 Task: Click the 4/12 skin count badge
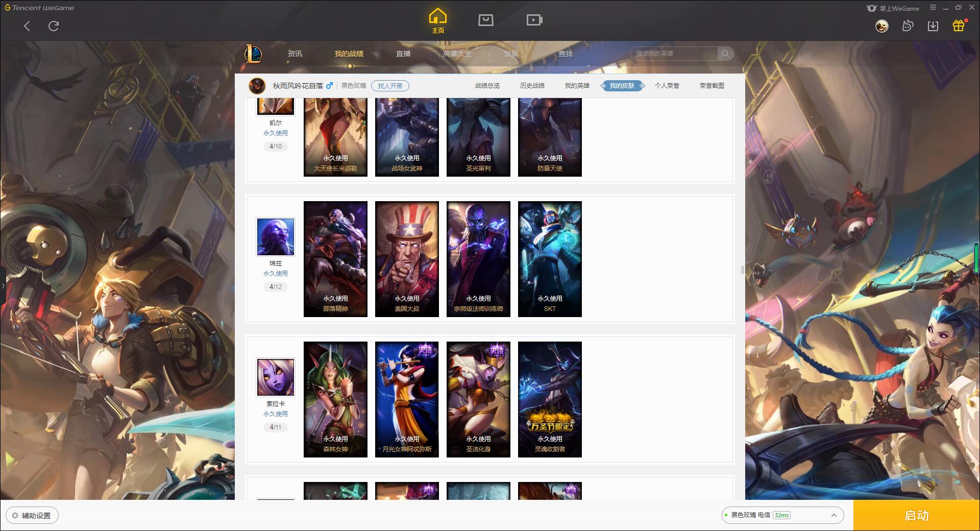276,287
